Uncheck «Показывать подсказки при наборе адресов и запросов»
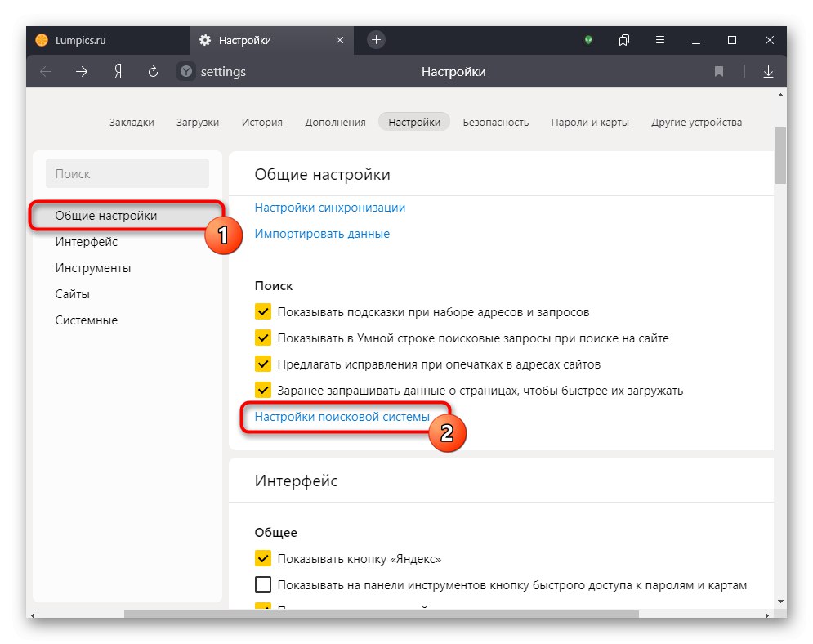 [x=263, y=311]
